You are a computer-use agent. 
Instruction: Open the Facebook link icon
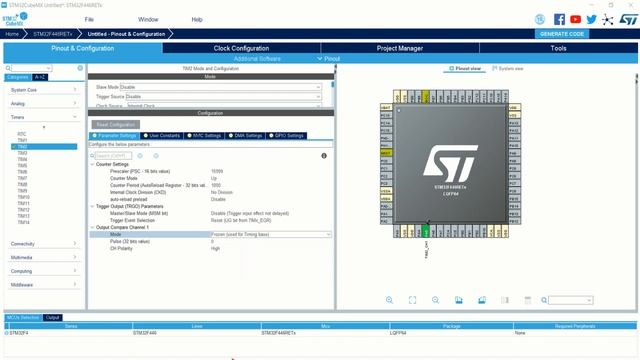(559, 19)
